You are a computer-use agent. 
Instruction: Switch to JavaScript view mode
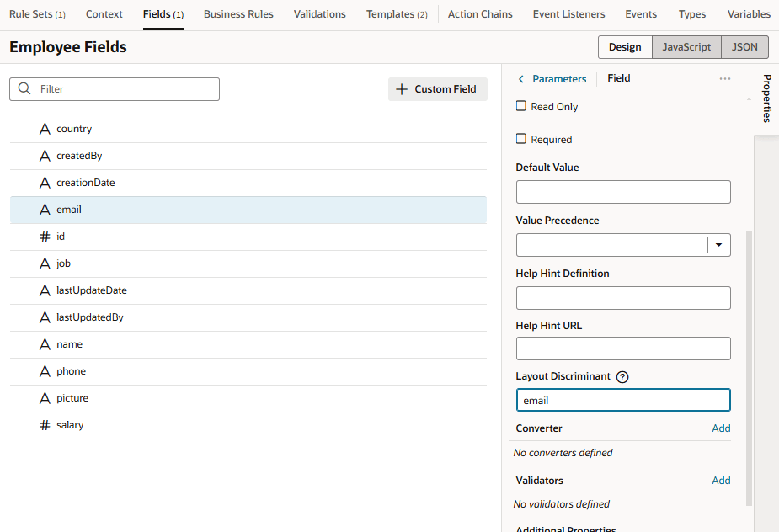[686, 47]
